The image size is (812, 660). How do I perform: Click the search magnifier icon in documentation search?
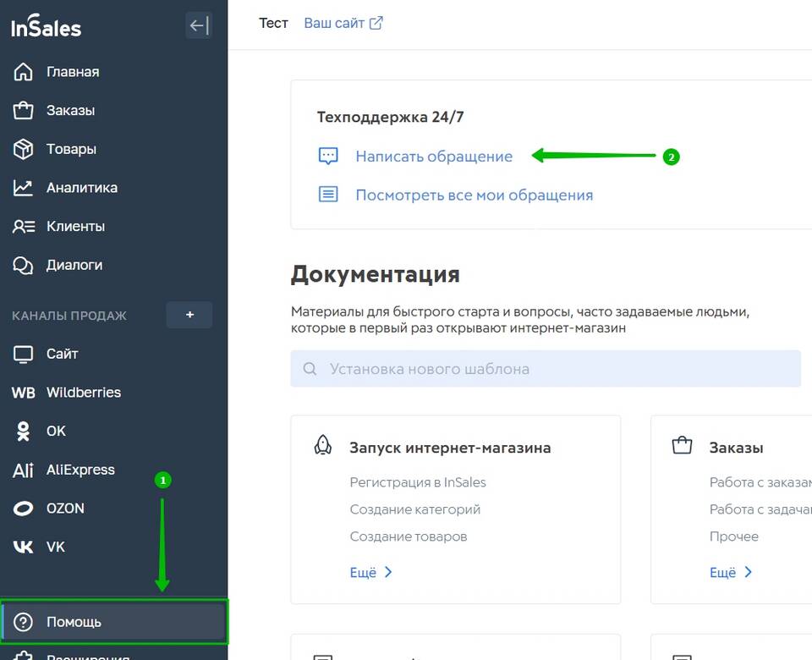(310, 368)
